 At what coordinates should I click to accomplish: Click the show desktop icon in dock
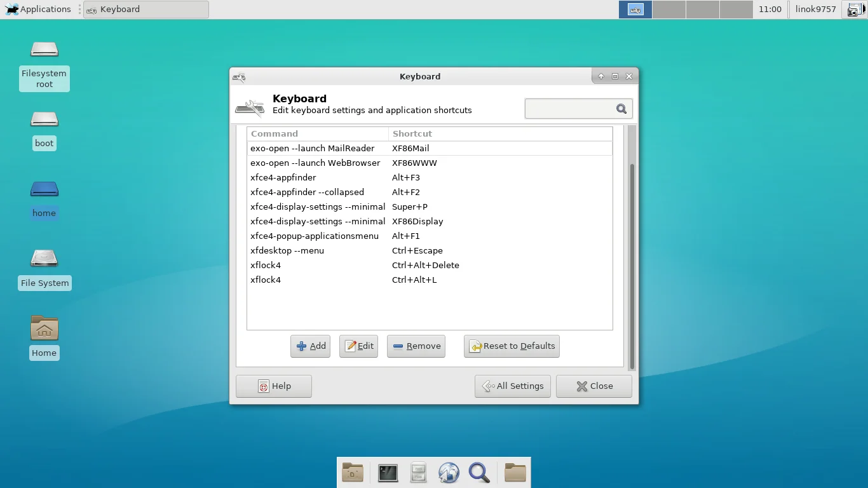[353, 473]
